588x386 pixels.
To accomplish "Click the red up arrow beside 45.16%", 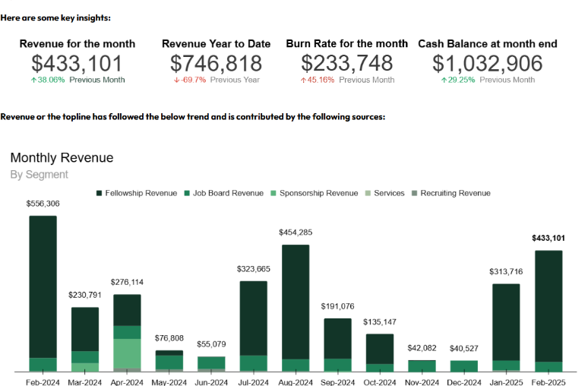I will 303,80.
